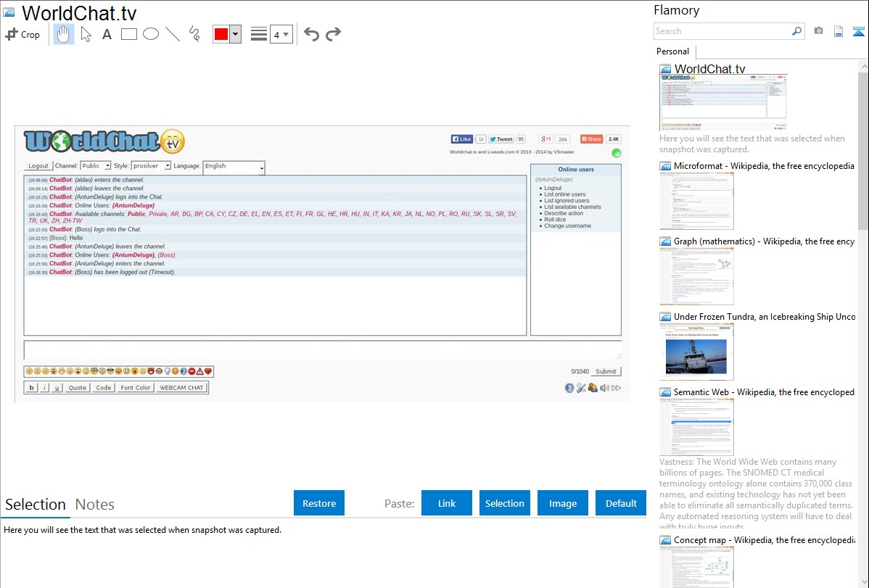Screen dimensions: 869x588
Task: Undo the last annotation
Action: click(x=311, y=34)
